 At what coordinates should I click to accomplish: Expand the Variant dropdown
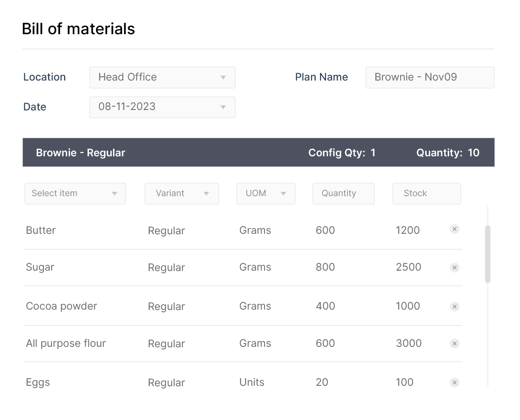[181, 194]
